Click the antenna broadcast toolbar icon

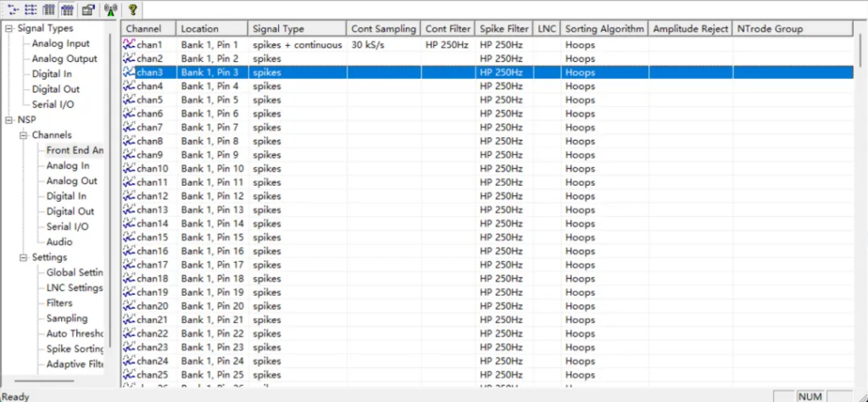[110, 9]
